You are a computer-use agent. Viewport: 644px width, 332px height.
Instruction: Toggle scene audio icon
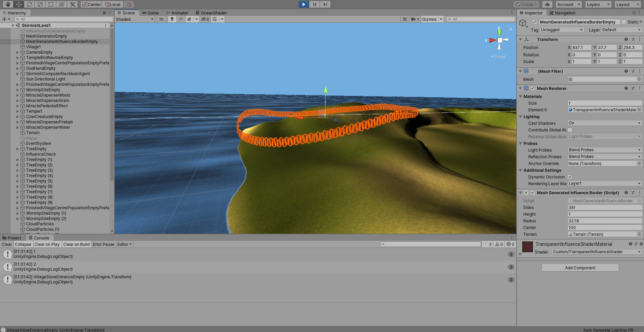(181, 19)
